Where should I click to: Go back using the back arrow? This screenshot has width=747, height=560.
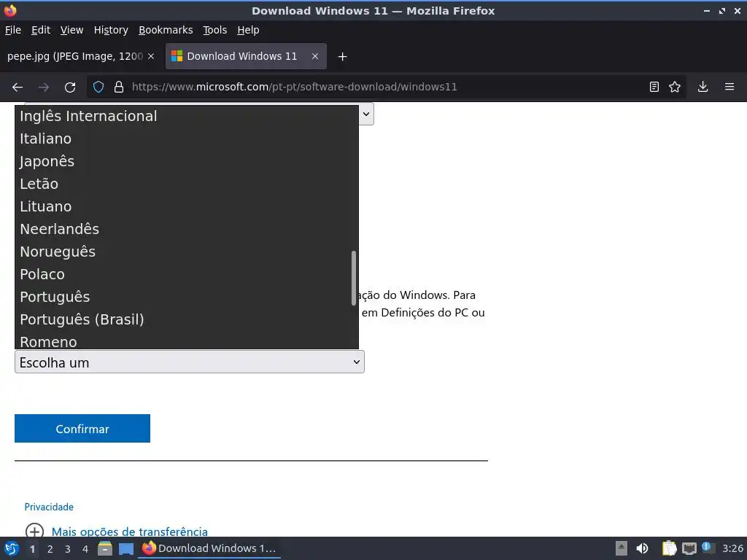tap(18, 87)
